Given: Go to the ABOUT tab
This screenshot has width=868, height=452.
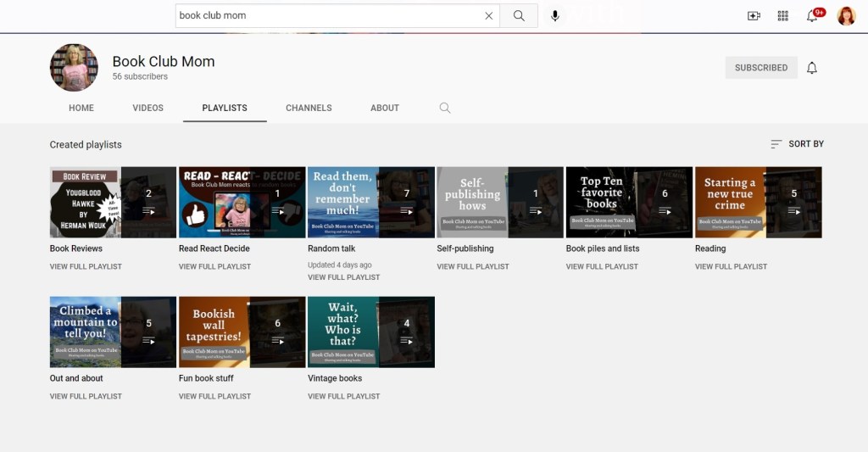Looking at the screenshot, I should [x=384, y=109].
